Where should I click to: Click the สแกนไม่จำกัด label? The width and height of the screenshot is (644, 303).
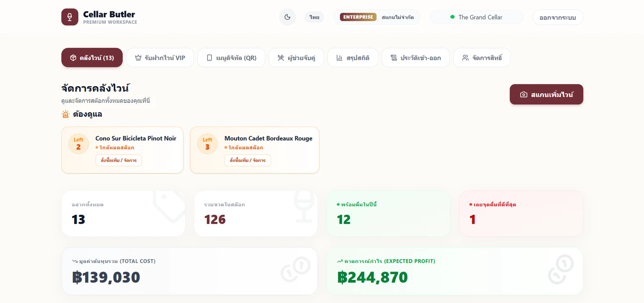point(397,17)
